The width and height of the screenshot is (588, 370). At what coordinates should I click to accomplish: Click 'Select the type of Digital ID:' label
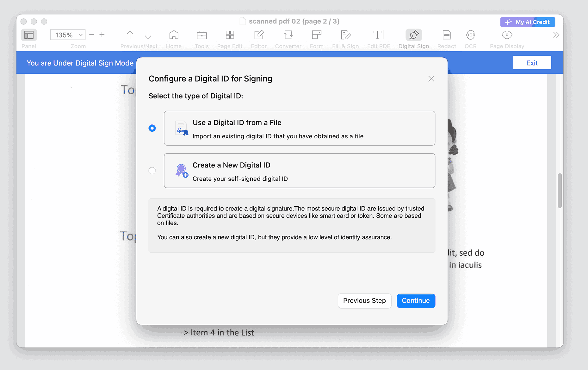coord(196,96)
